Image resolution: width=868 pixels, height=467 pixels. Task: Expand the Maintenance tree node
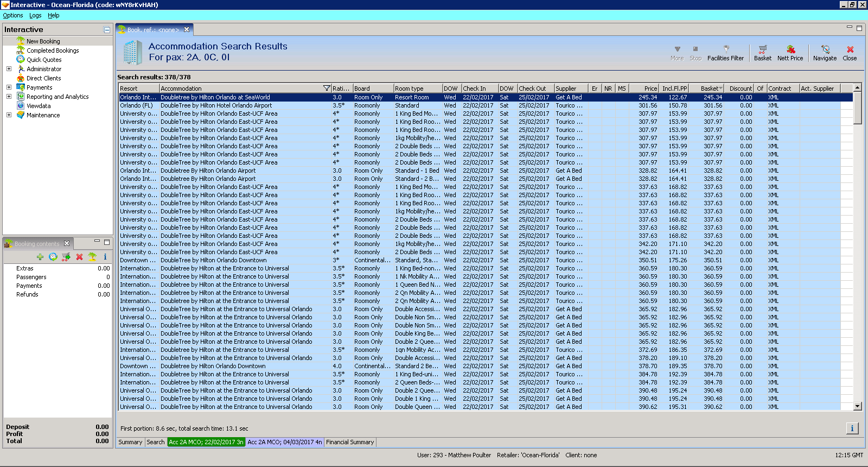[9, 115]
